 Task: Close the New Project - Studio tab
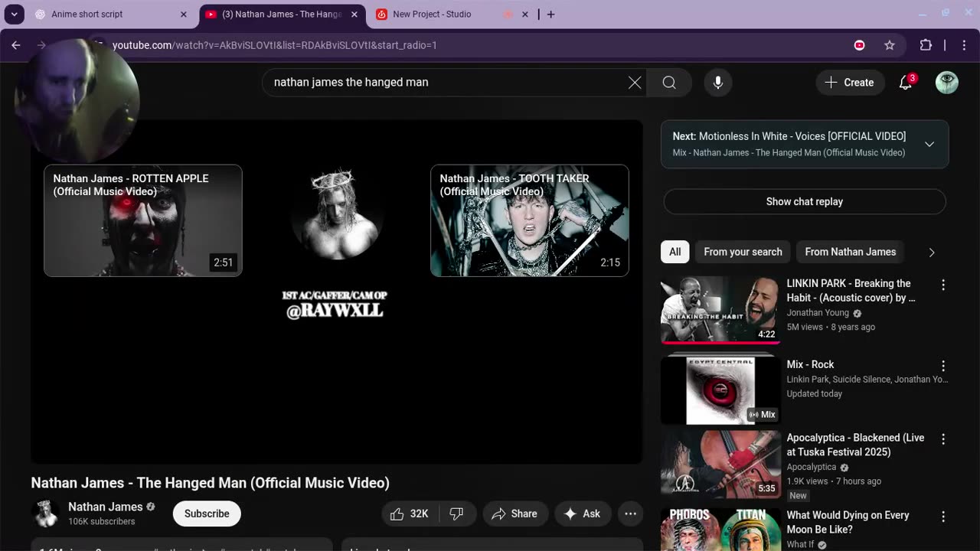(525, 14)
